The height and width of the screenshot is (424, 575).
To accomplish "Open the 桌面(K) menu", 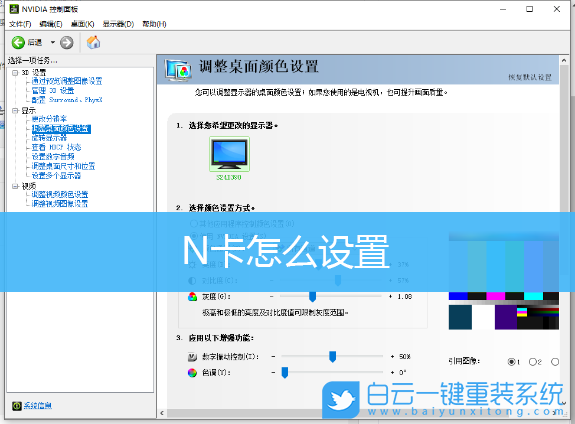I will pos(83,24).
